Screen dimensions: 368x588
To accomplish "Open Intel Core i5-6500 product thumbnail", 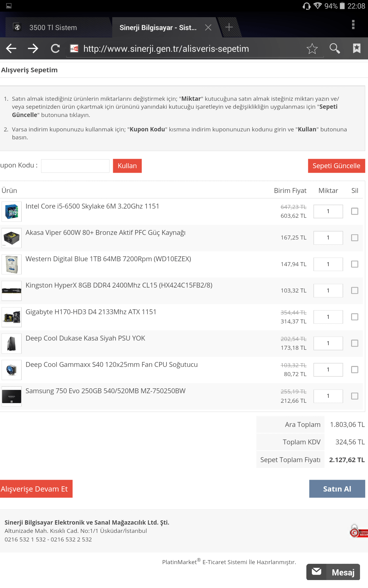I will coord(12,212).
